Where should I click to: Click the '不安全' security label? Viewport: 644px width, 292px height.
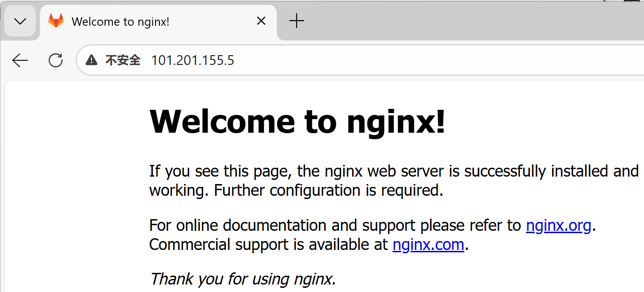coord(123,60)
